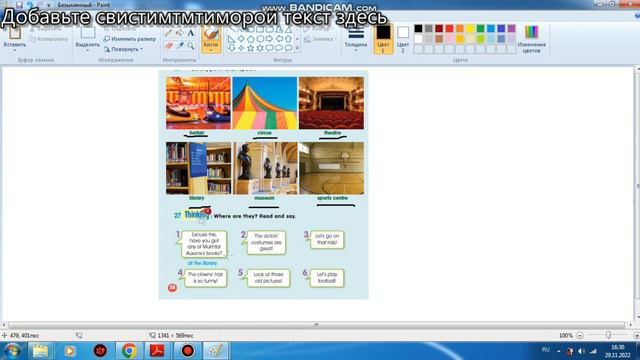Open Windows Explorer from the taskbar
The image size is (640, 360).
[x=40, y=351]
